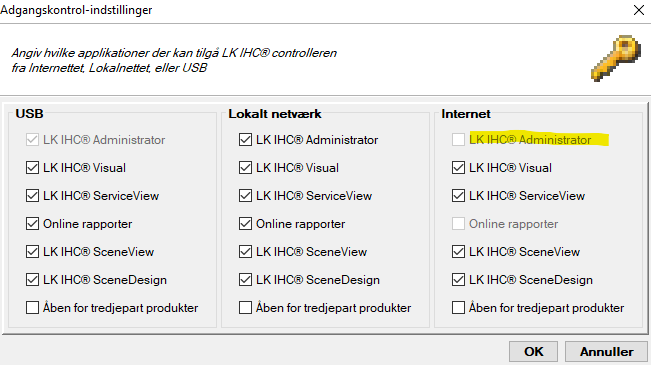
Task: Close the Adgangskontrol-indstillinger dialog
Action: click(639, 10)
